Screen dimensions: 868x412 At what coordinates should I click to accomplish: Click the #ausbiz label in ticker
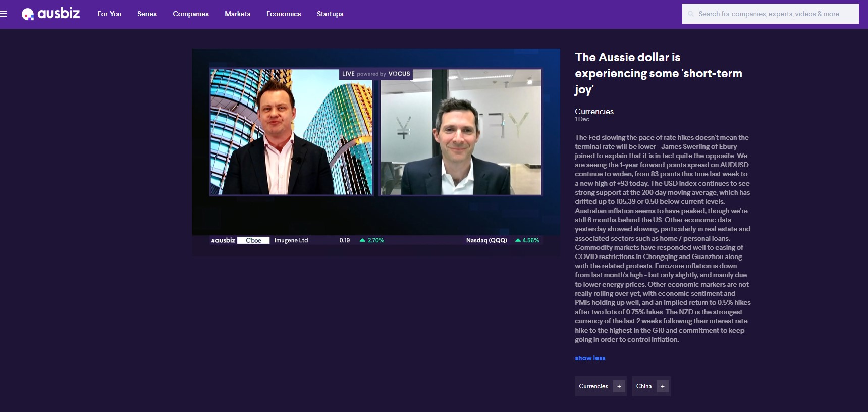point(223,240)
